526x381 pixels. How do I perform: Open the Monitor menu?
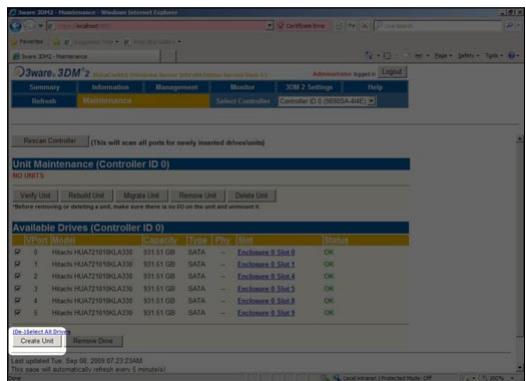point(243,87)
